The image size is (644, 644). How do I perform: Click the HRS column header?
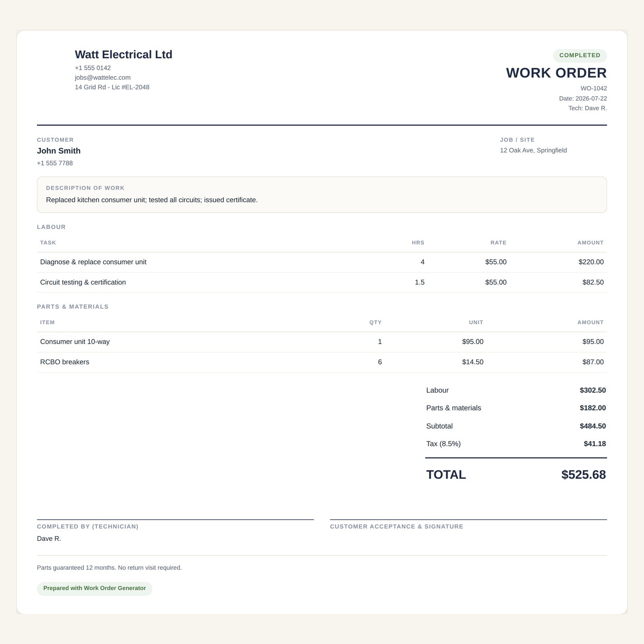(x=418, y=243)
